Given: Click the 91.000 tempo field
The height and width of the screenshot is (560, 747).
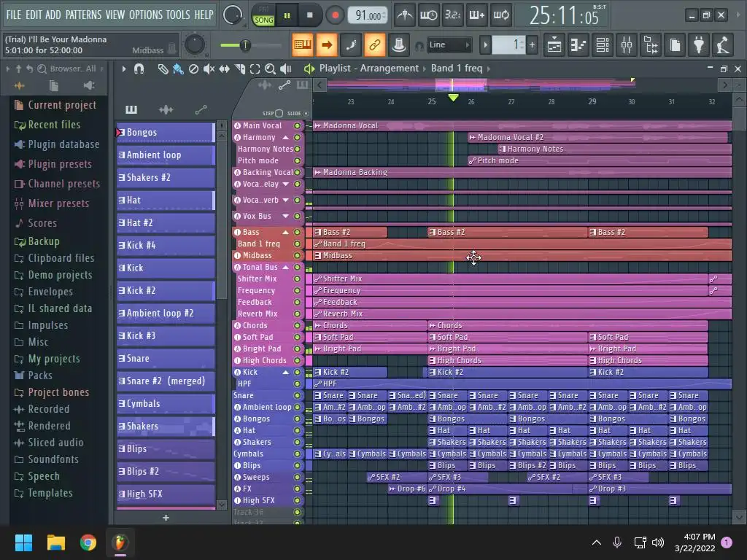Looking at the screenshot, I should tap(368, 16).
